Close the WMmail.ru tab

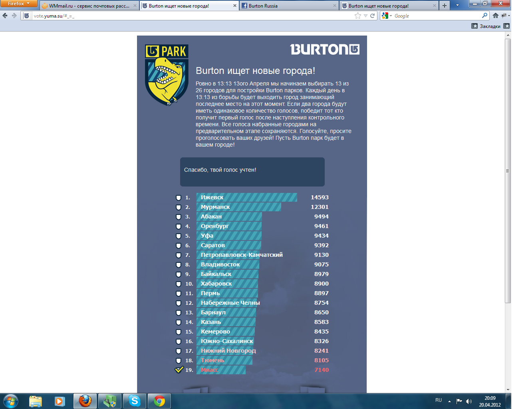point(135,6)
